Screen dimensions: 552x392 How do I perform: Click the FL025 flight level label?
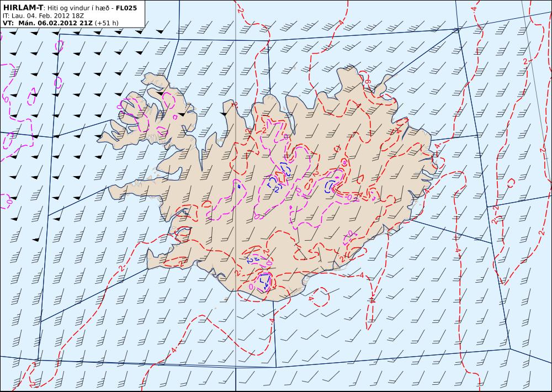(x=126, y=8)
